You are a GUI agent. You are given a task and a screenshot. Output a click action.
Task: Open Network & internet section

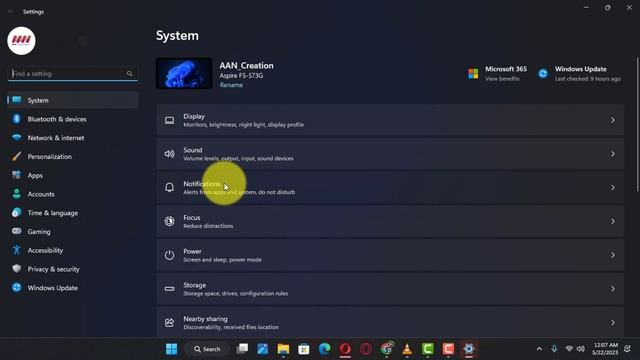click(x=73, y=138)
